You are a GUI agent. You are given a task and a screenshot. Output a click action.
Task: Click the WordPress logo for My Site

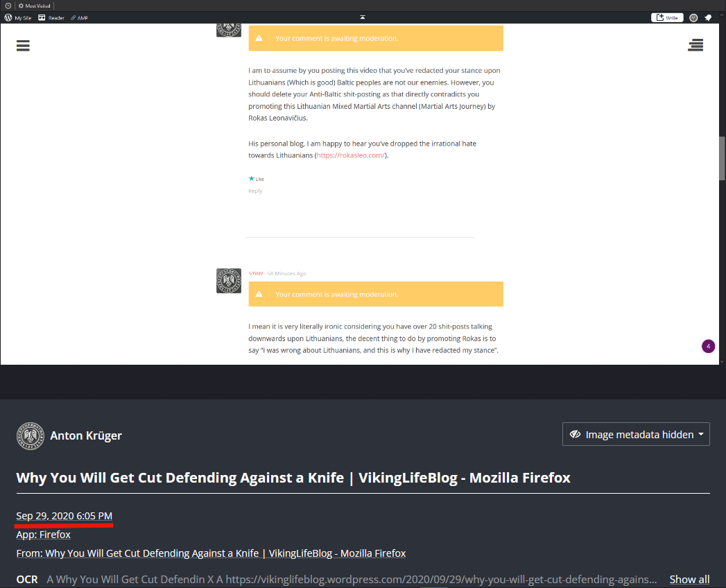click(8, 17)
